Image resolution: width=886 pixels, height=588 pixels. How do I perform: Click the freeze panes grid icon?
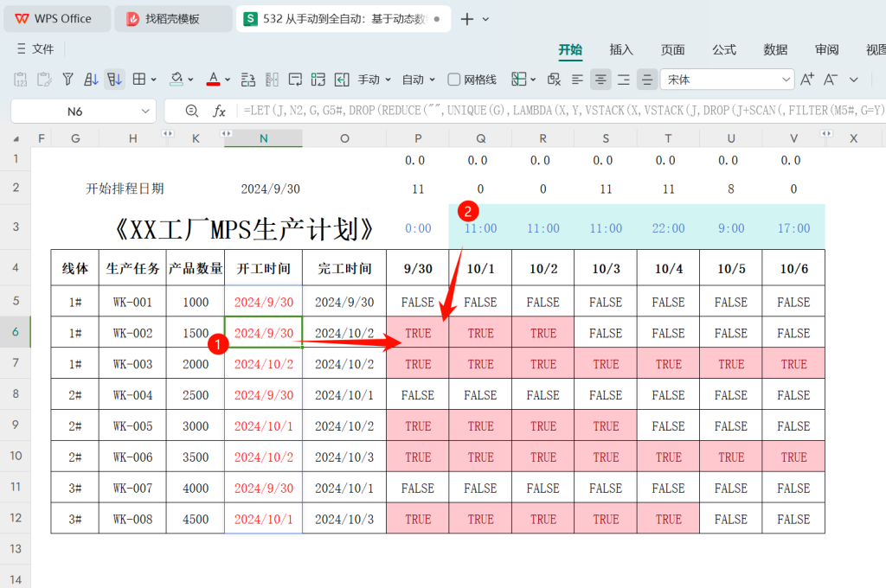[519, 80]
